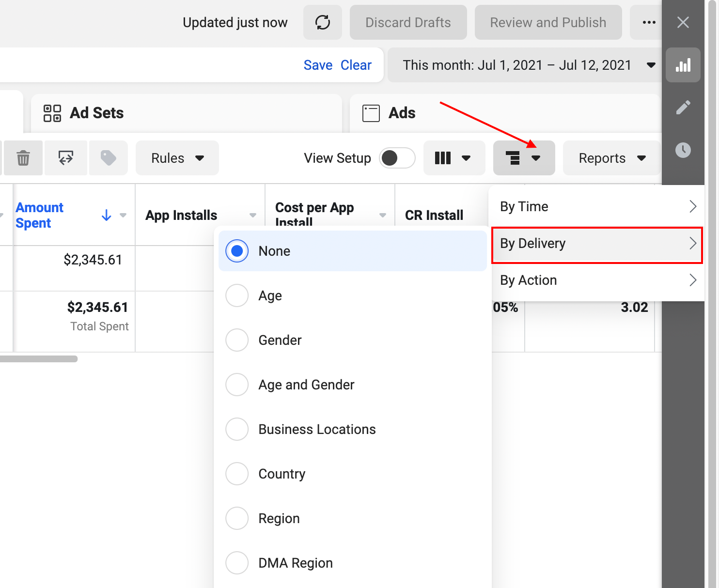The image size is (719, 588).
Task: Click the Ads window icon
Action: point(371,113)
